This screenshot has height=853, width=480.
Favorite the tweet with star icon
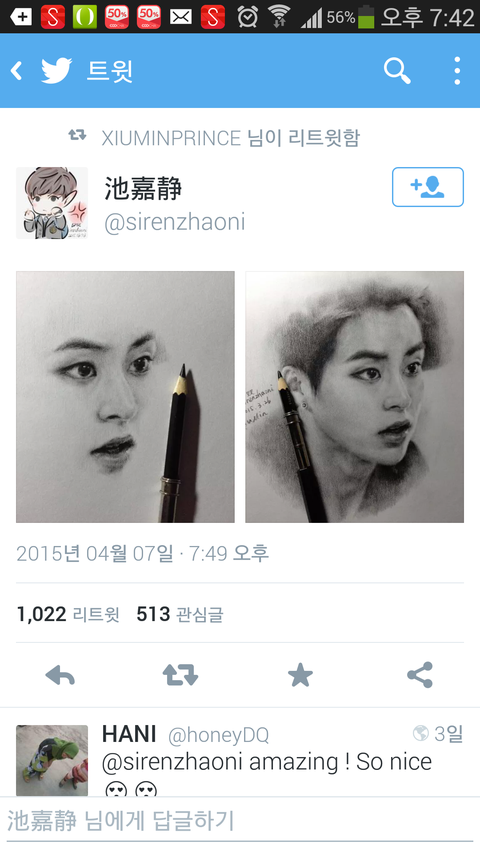point(300,675)
